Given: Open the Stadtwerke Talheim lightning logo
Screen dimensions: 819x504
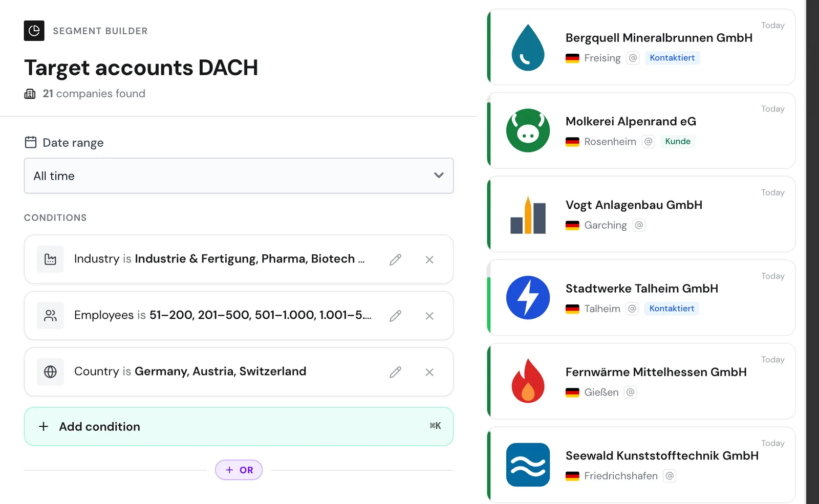Looking at the screenshot, I should tap(528, 298).
